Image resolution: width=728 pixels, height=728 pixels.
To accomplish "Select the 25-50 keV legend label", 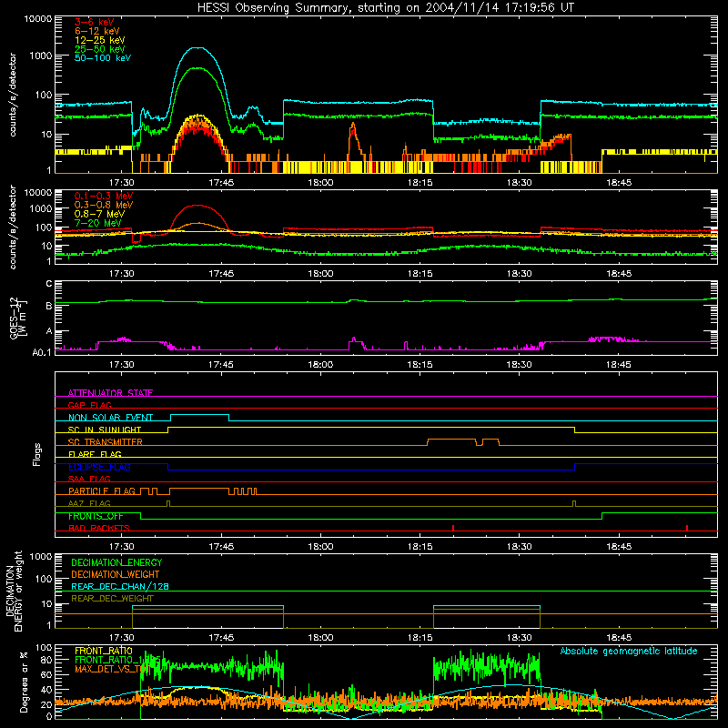I will coord(100,49).
